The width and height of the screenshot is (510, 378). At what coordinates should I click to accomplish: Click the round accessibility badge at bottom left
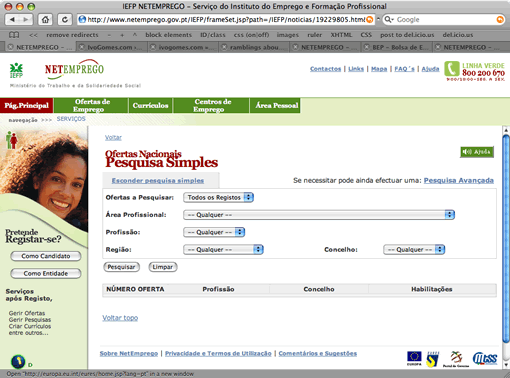18,361
